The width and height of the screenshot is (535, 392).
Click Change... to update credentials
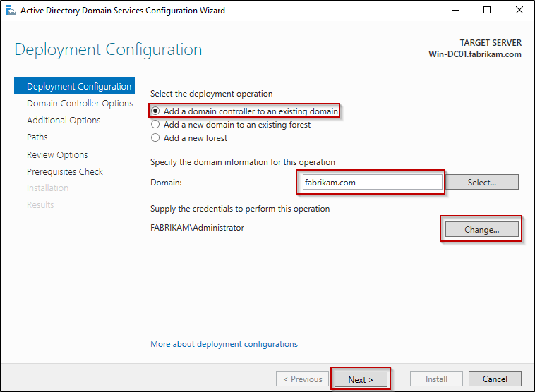click(x=481, y=229)
